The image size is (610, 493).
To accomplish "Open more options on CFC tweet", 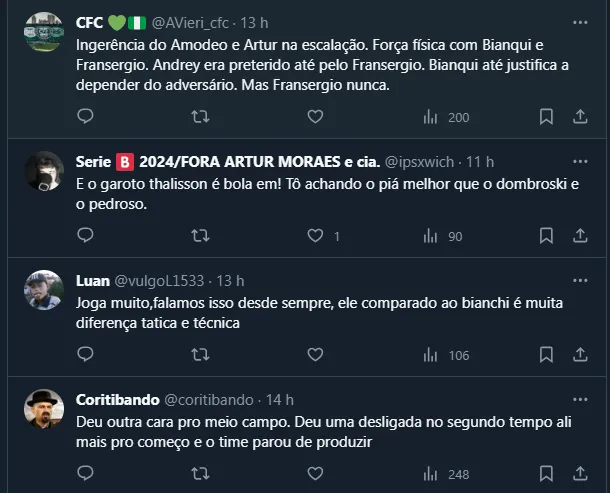I will [580, 22].
